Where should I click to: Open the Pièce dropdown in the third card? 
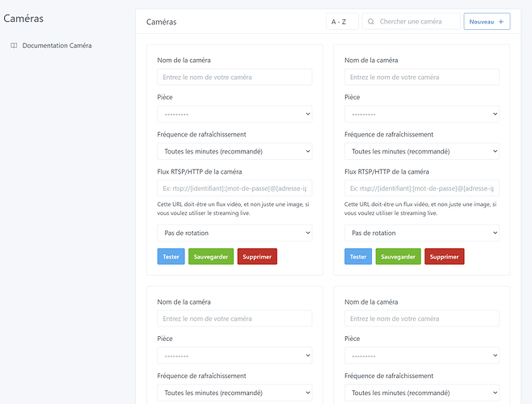coord(234,356)
